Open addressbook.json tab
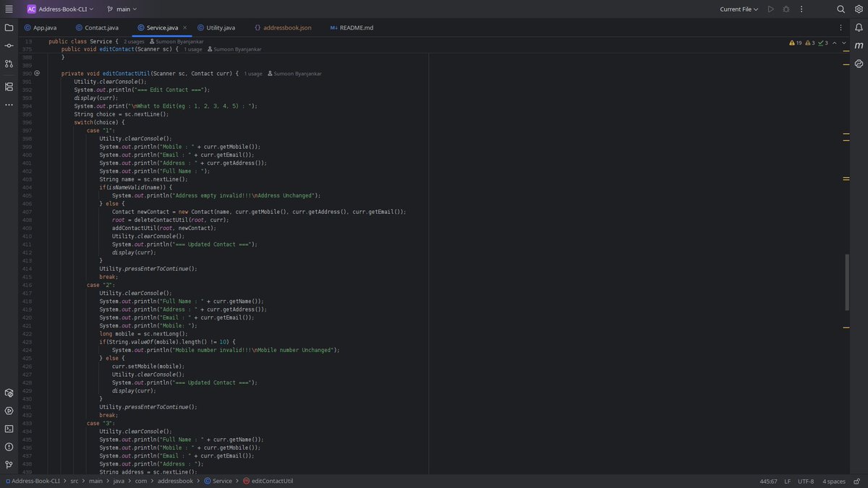 283,27
